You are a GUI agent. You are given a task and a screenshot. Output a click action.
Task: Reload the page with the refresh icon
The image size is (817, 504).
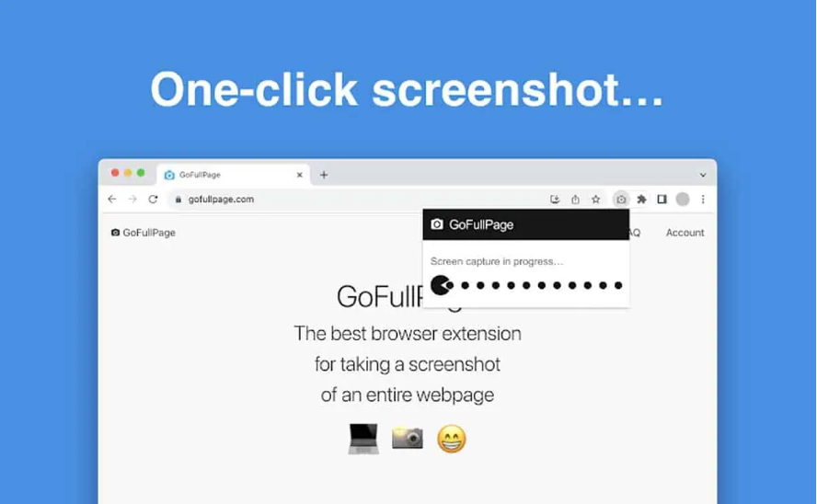[x=153, y=200]
